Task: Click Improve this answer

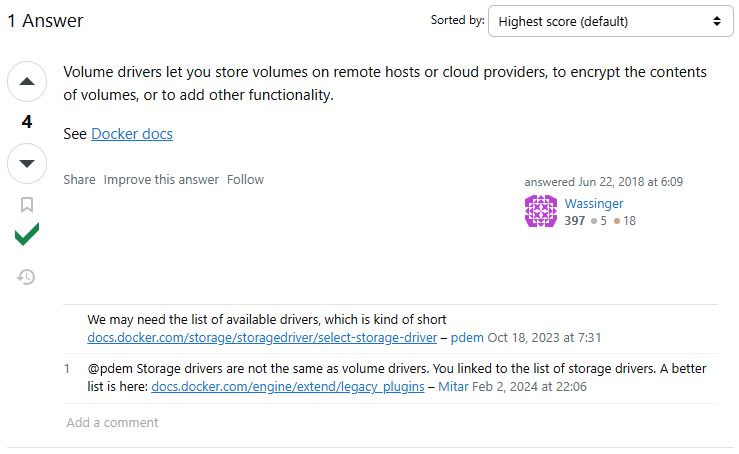Action: (161, 180)
